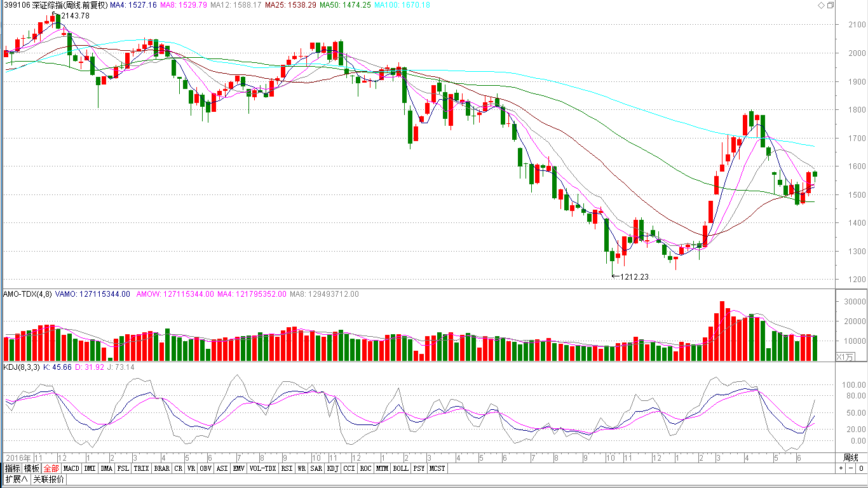868x488 pixels.
Task: Select the KDJ indicator tab
Action: click(x=333, y=468)
